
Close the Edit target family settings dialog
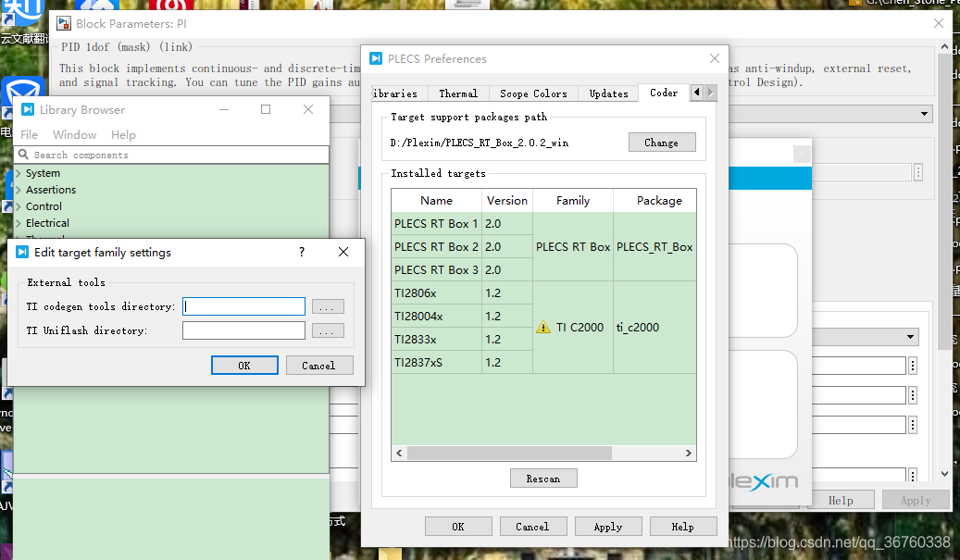(343, 252)
